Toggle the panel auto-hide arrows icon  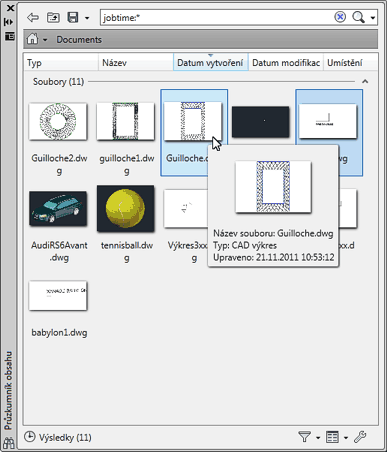(9, 22)
